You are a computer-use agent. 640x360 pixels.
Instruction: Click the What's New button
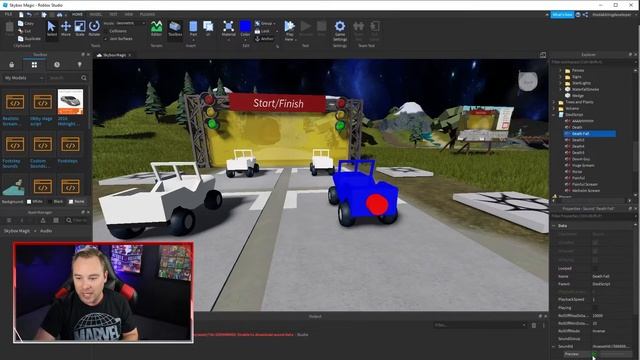(x=562, y=15)
